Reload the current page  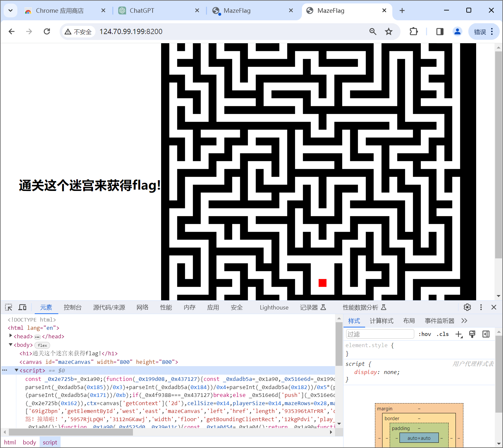47,31
